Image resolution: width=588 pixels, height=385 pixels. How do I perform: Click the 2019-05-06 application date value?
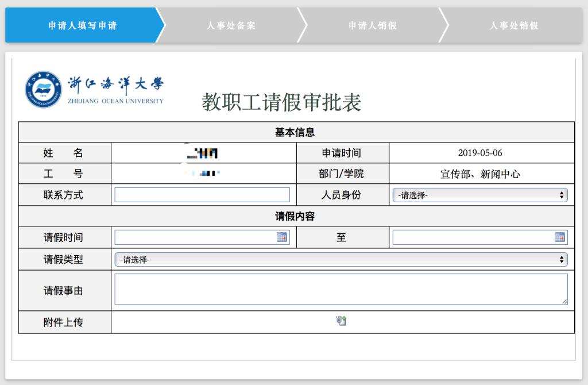[x=480, y=153]
